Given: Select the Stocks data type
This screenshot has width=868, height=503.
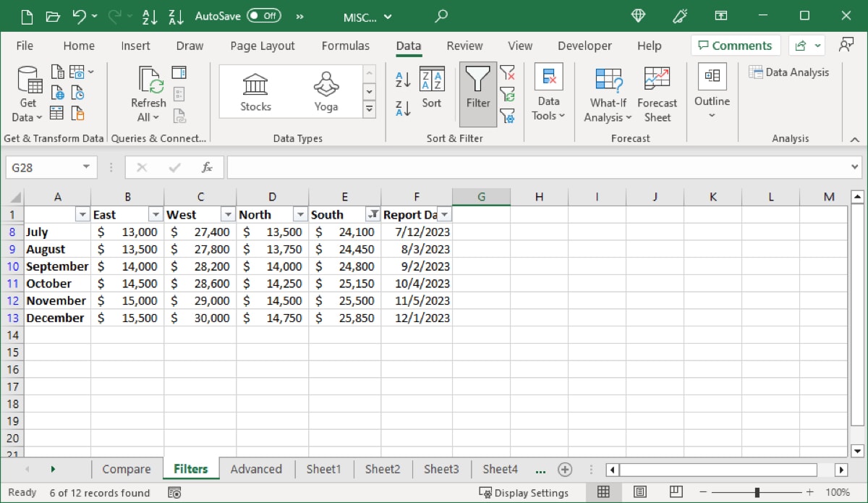Looking at the screenshot, I should tap(255, 88).
